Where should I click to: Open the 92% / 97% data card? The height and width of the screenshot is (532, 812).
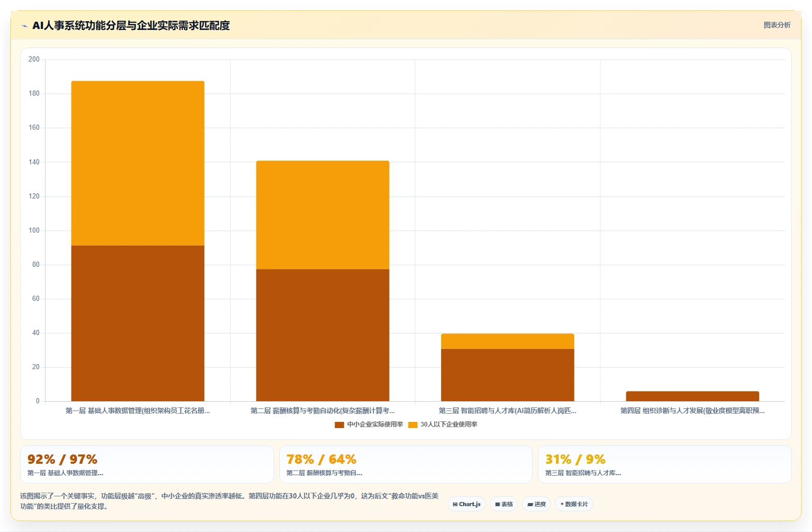[x=147, y=464]
